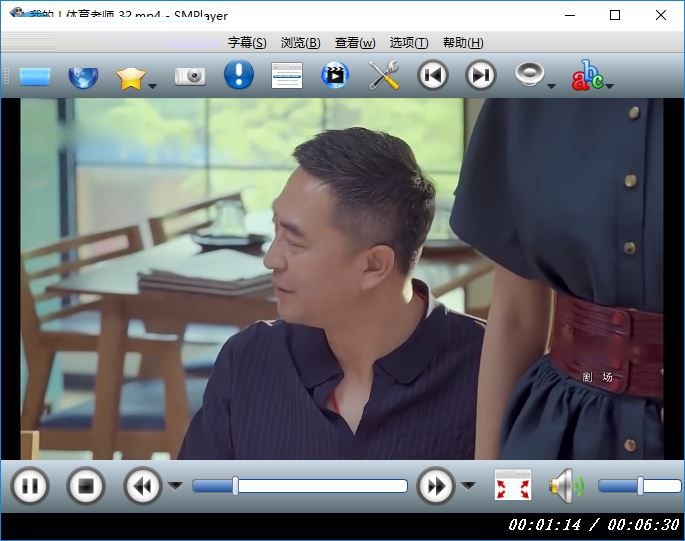Open the TV clapperboard icon
The height and width of the screenshot is (541, 685).
pyautogui.click(x=335, y=76)
